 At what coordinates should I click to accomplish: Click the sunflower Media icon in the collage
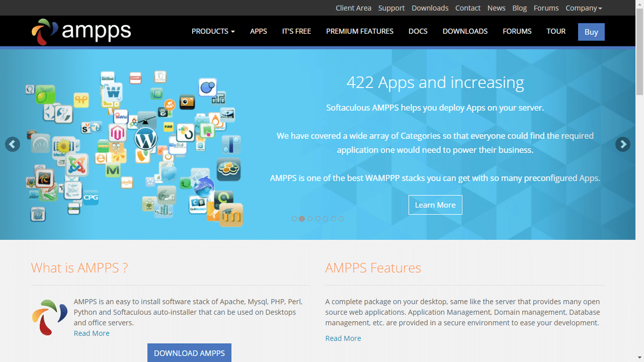pos(63,147)
